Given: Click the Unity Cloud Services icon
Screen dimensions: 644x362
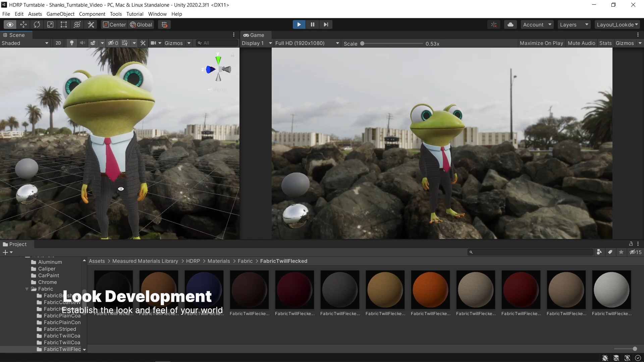Looking at the screenshot, I should (x=510, y=24).
